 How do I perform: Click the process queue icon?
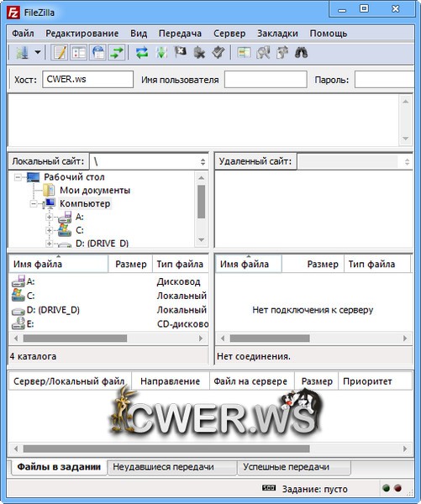tap(161, 52)
